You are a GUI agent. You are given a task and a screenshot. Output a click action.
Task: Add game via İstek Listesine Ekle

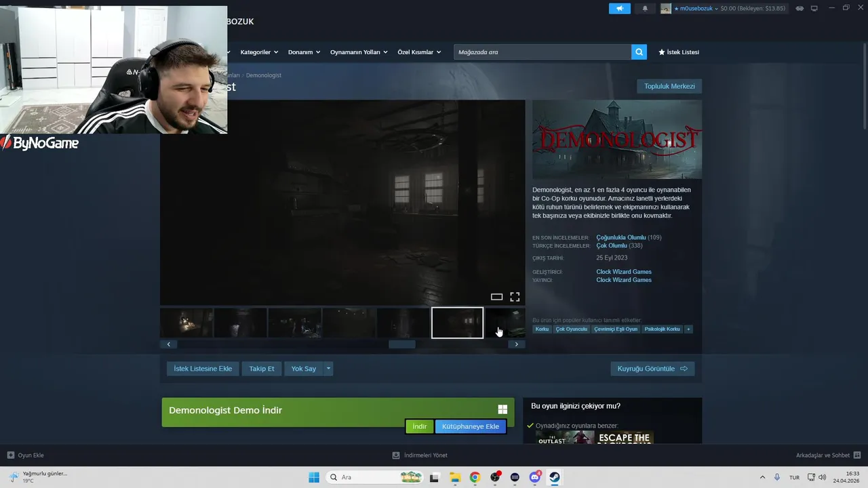click(x=203, y=369)
